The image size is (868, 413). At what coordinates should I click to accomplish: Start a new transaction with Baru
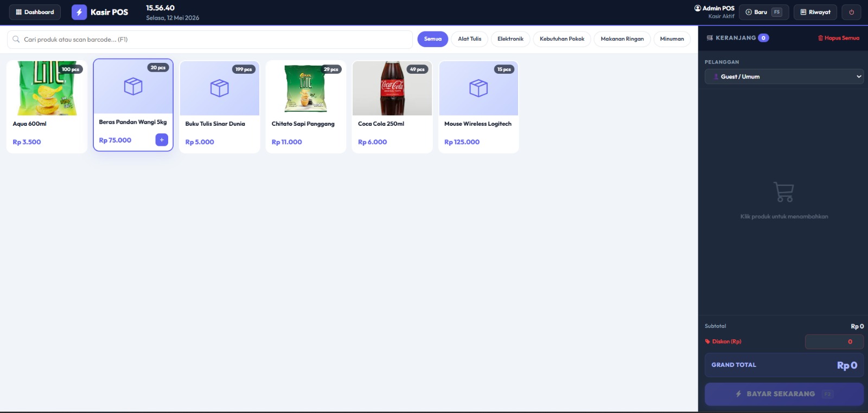(764, 12)
